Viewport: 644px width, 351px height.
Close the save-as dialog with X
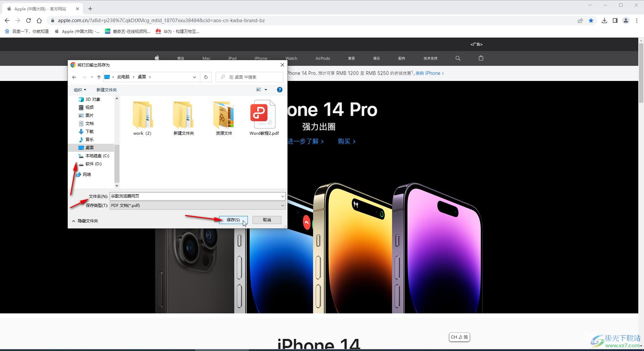282,65
